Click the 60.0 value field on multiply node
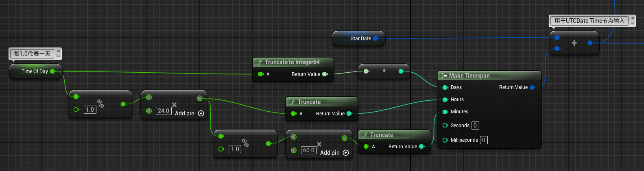Viewport: 644px width, 171px height. pos(308,150)
